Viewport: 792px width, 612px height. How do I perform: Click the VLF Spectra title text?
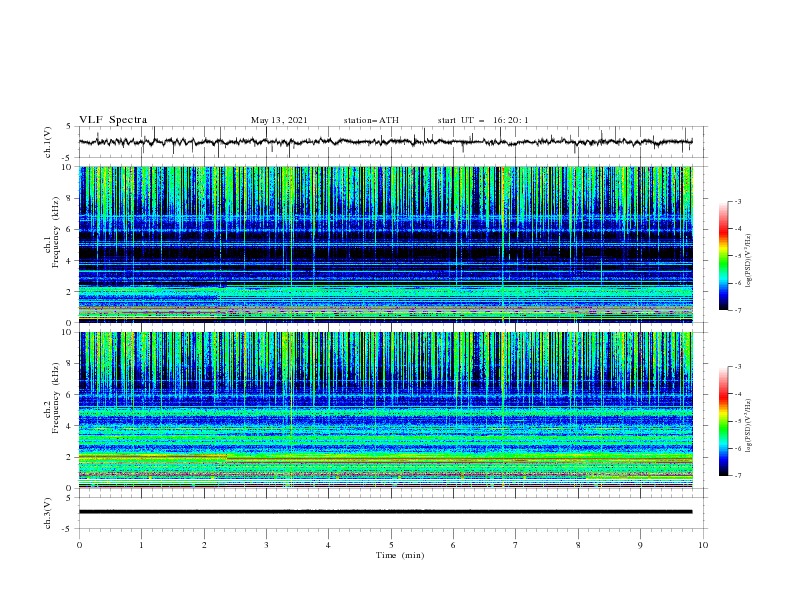pyautogui.click(x=113, y=120)
